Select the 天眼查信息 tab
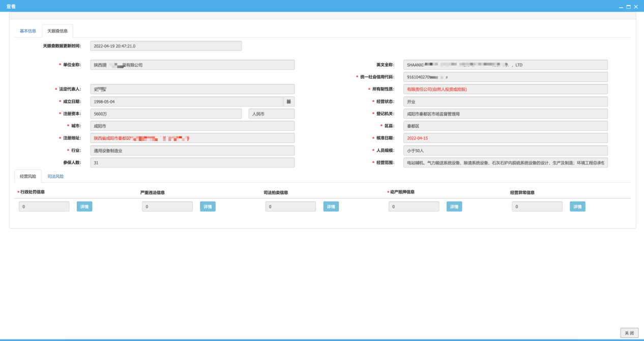Viewport: 644px width, 341px height. (57, 31)
